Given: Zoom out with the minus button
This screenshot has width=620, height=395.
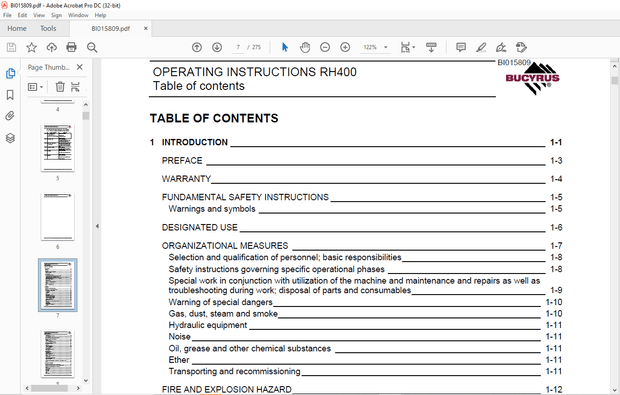Looking at the screenshot, I should (x=325, y=47).
